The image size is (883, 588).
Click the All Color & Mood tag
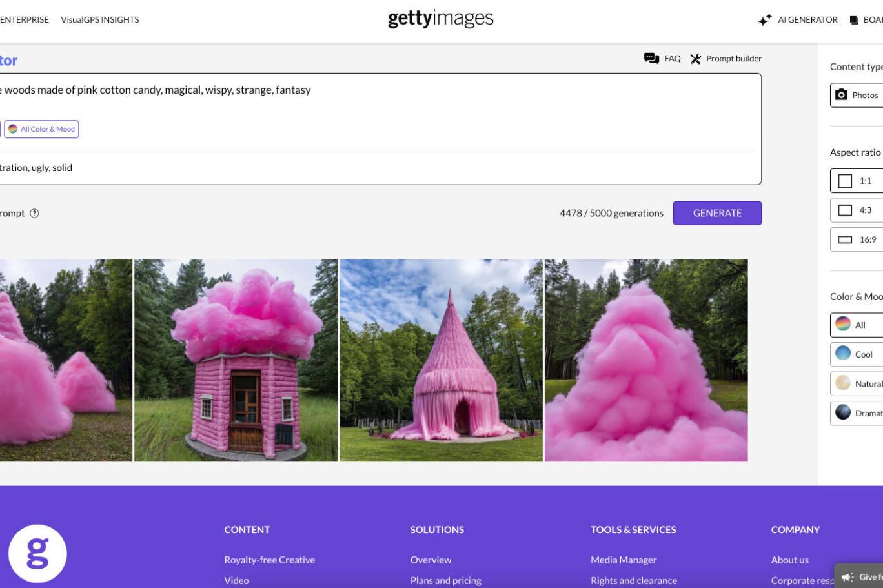[42, 129]
